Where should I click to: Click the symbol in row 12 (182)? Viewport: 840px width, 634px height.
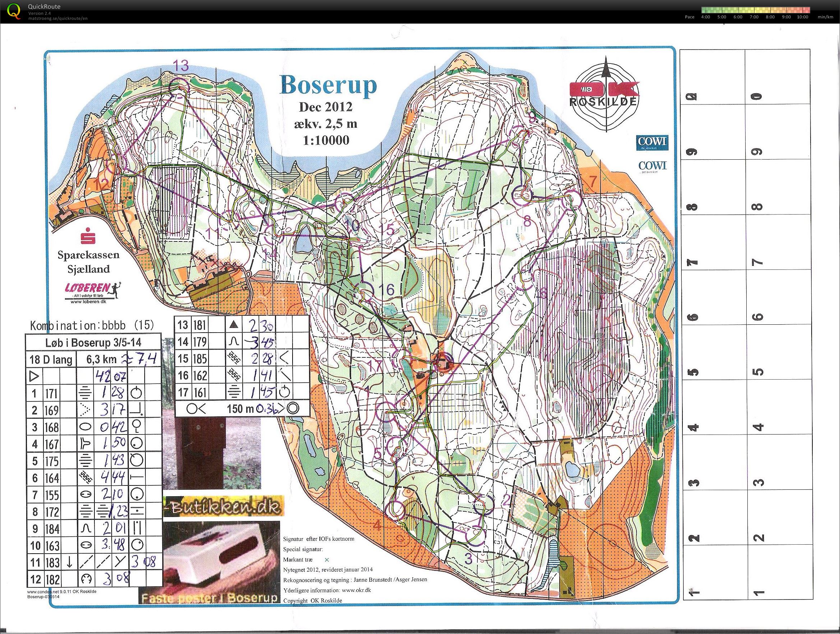86,579
